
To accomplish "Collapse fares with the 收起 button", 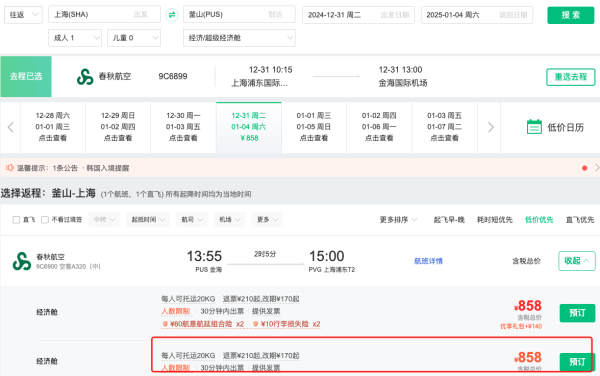I will [577, 261].
